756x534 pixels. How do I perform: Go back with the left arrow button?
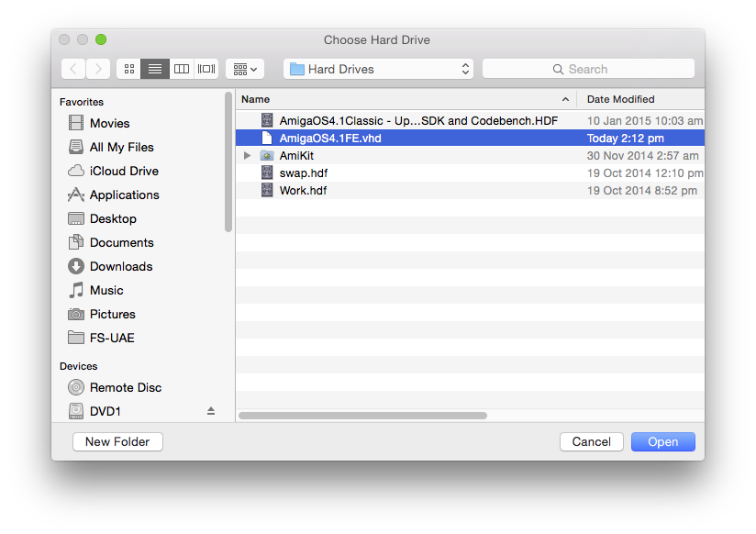tap(73, 69)
